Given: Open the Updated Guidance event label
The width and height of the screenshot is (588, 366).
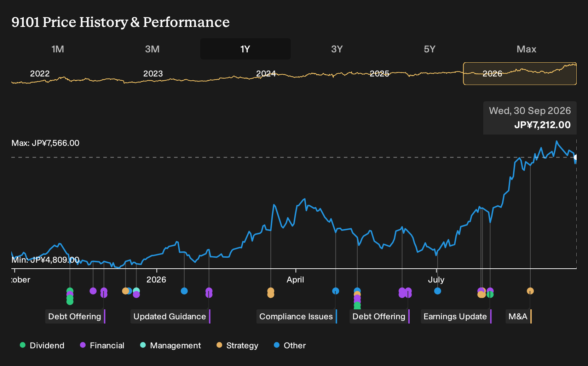Looking at the screenshot, I should point(171,316).
